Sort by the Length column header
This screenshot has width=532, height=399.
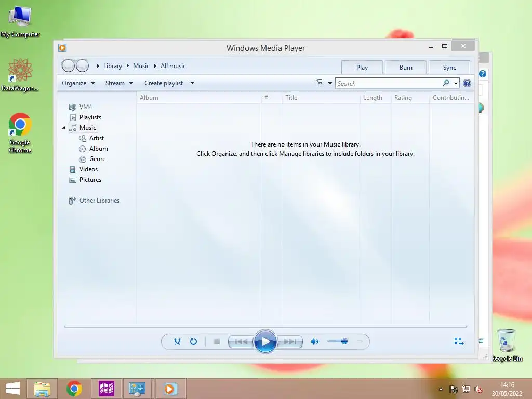pos(375,97)
